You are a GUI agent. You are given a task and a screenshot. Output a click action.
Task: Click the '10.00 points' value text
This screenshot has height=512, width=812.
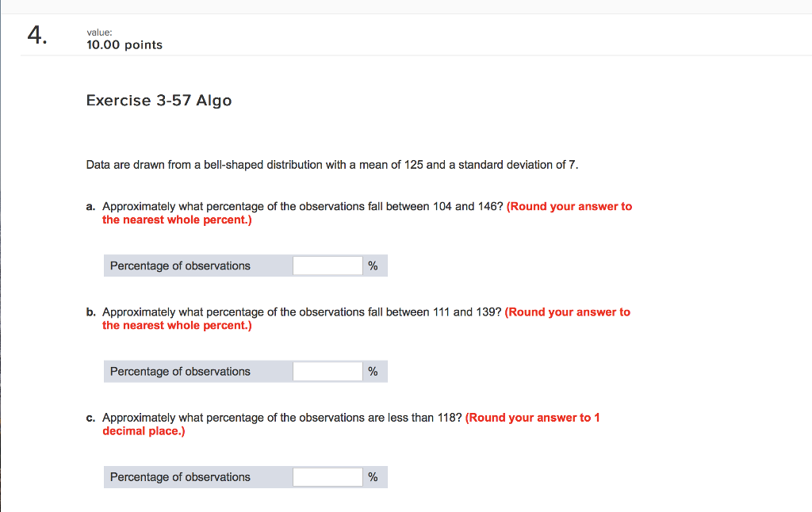click(124, 45)
